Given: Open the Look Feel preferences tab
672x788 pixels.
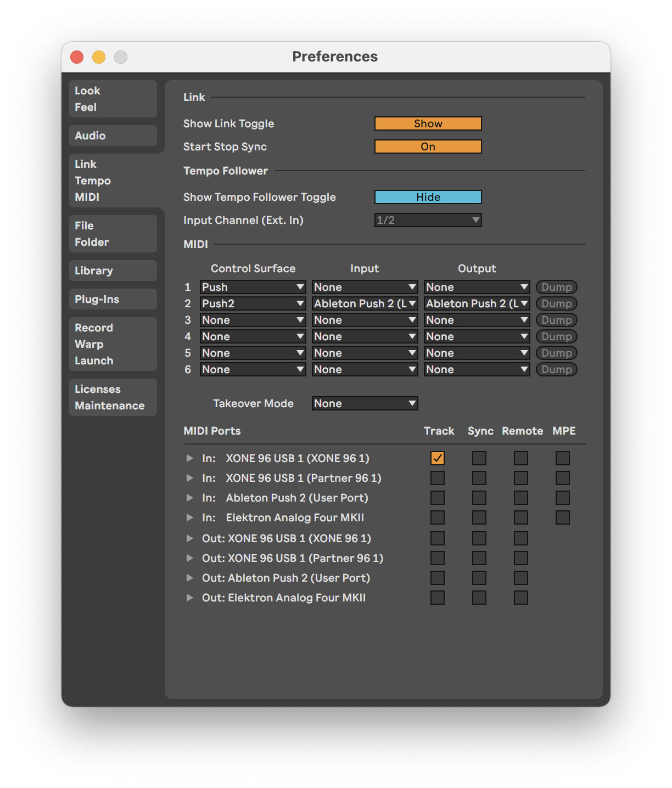Looking at the screenshot, I should (x=113, y=99).
